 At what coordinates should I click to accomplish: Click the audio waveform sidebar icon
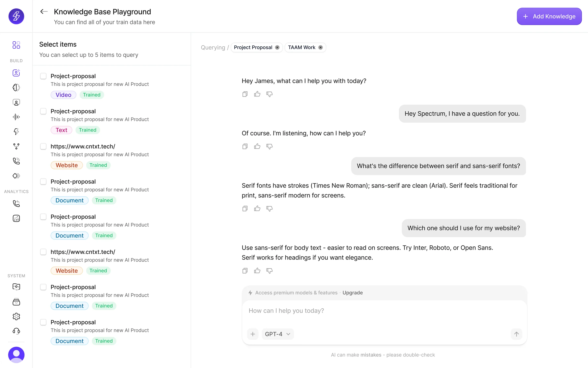coord(16,117)
